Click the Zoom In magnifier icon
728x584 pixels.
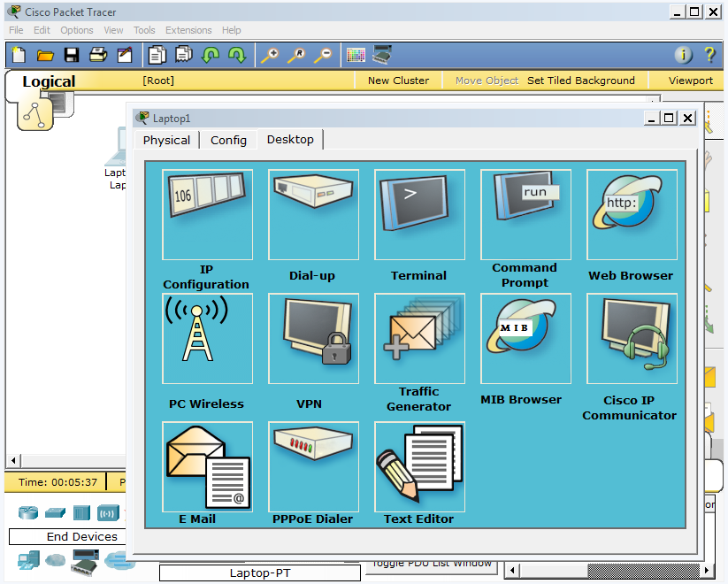(x=270, y=55)
